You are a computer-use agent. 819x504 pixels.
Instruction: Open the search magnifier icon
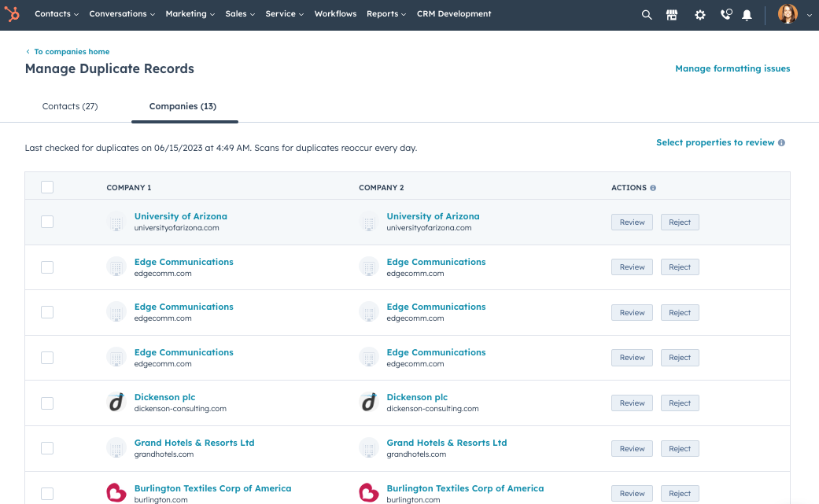point(647,15)
